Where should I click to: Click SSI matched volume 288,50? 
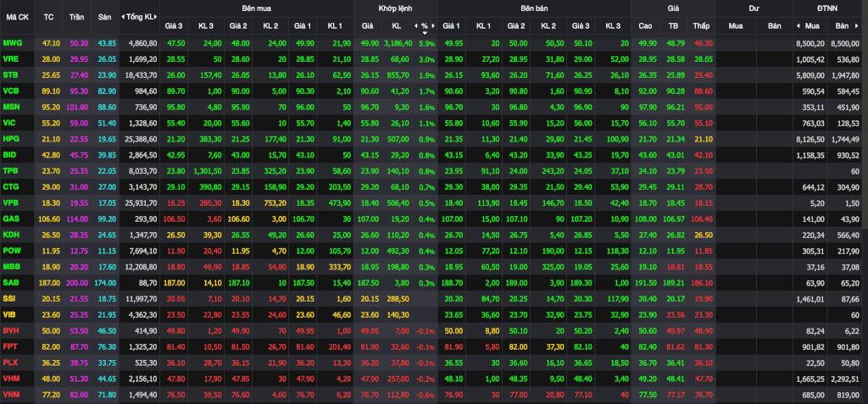(400, 299)
